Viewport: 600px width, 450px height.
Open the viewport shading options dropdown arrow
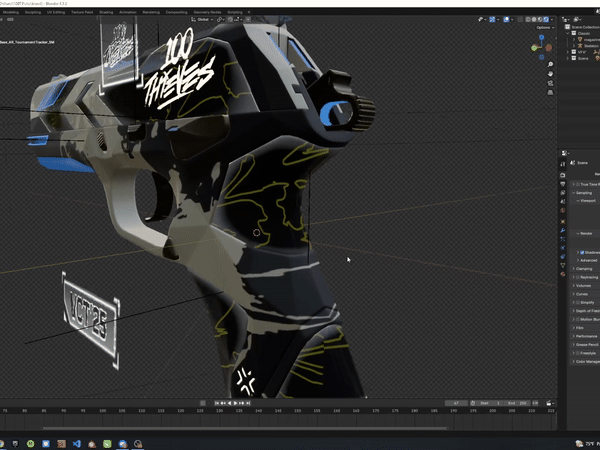552,19
